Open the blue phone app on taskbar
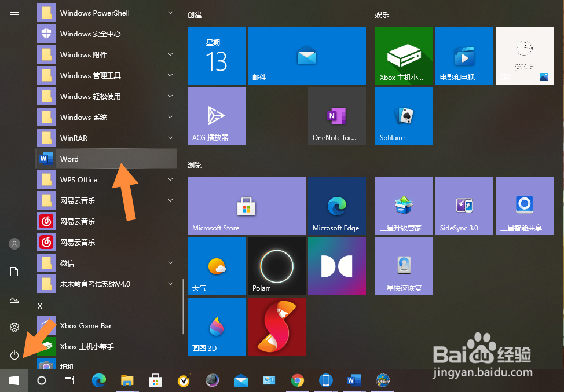 click(x=326, y=380)
